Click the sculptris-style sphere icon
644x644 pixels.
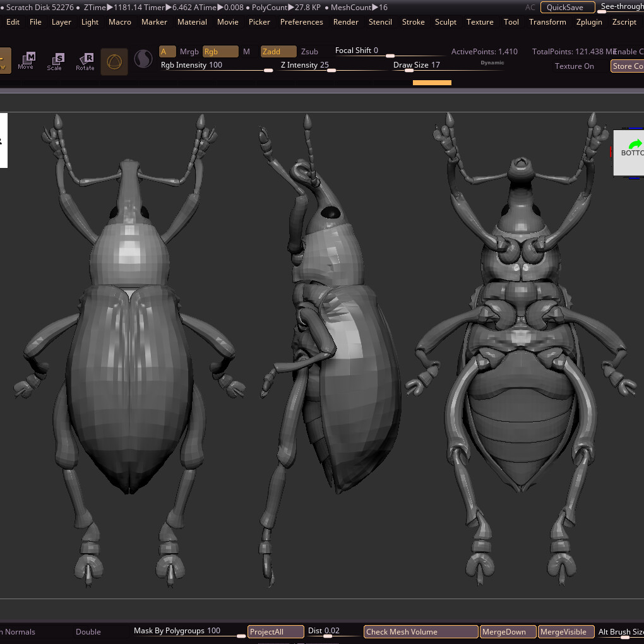point(143,61)
